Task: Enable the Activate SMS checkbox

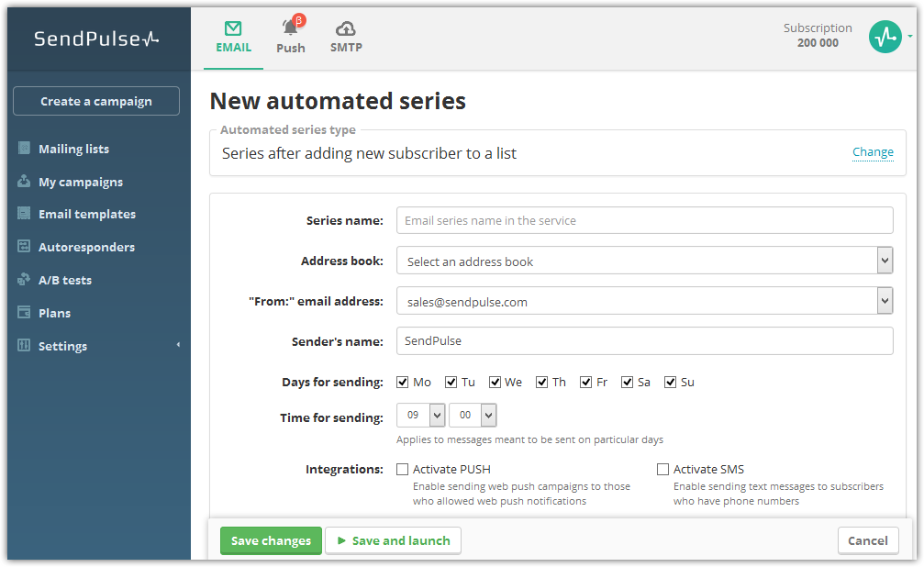Action: [662, 469]
